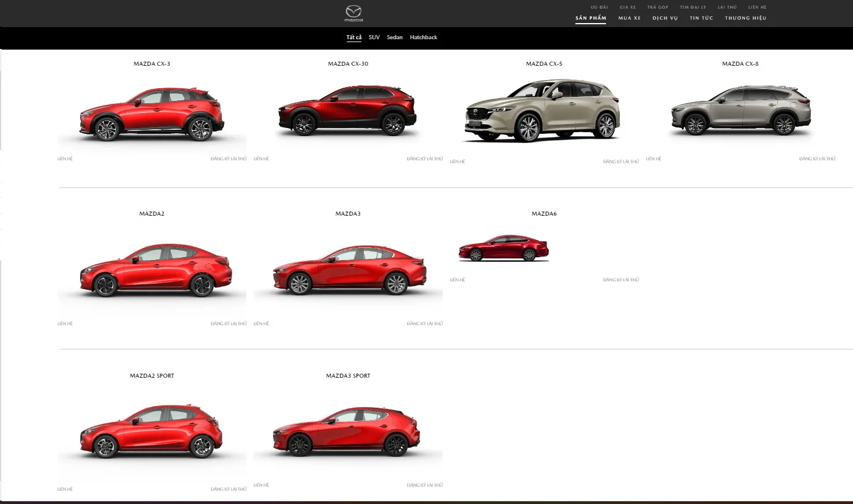Screen dimensions: 853x504
Task: Open the TÌM ĐẠI LÝ top link
Action: coord(693,7)
